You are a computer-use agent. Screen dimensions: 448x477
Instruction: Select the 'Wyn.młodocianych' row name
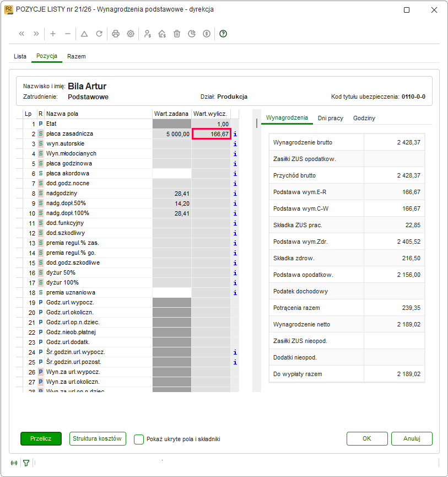tap(71, 154)
